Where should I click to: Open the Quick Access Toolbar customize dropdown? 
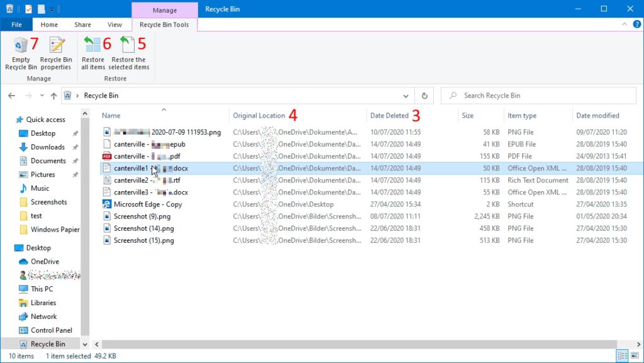52,9
